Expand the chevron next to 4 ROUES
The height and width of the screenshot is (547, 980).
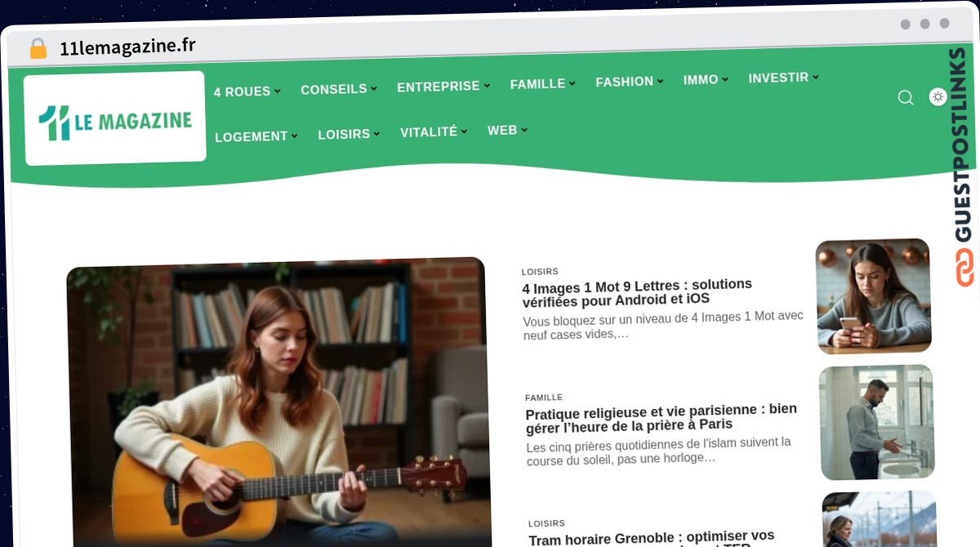[278, 91]
